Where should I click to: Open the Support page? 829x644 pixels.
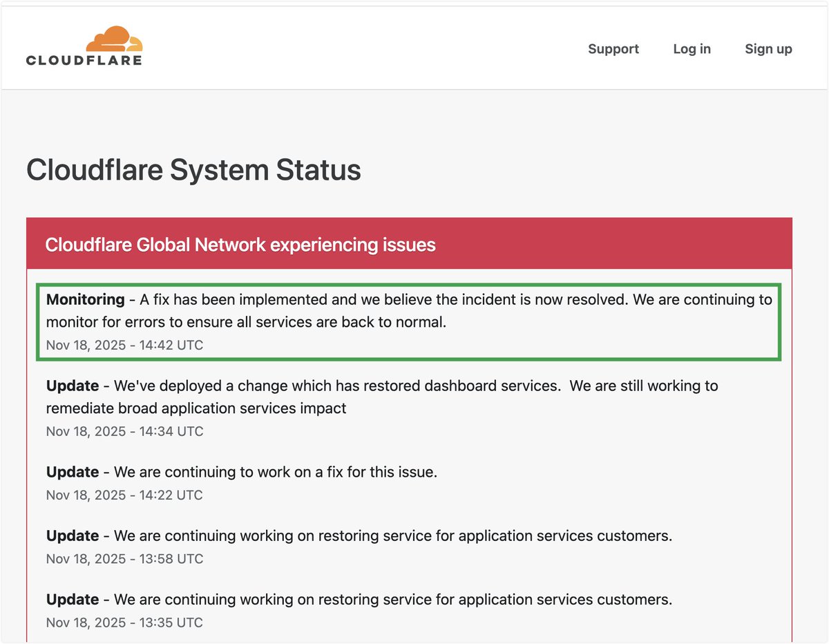click(x=613, y=49)
